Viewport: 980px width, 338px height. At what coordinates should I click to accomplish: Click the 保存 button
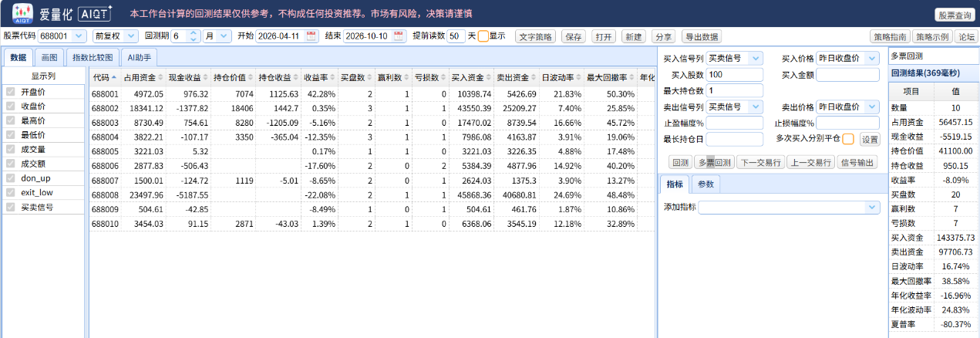tap(574, 36)
